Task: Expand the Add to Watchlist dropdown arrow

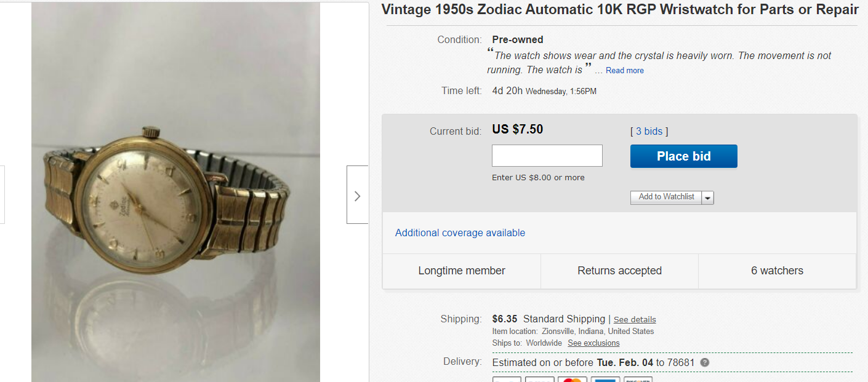Action: coord(708,197)
